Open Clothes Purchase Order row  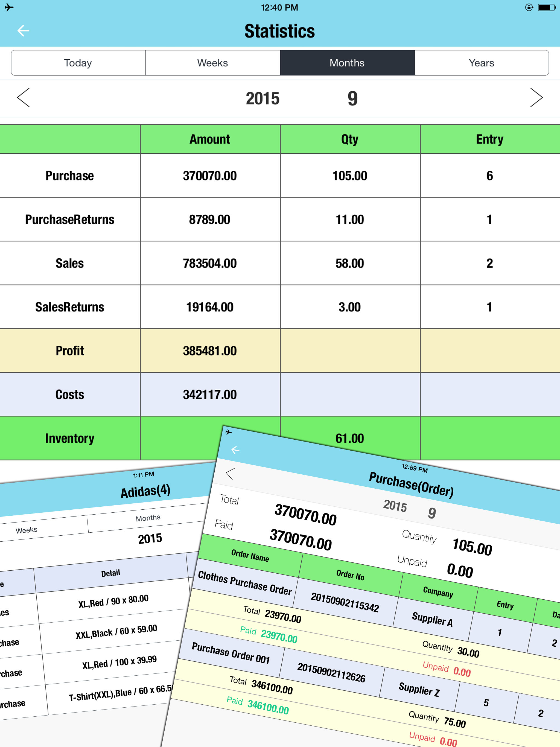point(245,583)
